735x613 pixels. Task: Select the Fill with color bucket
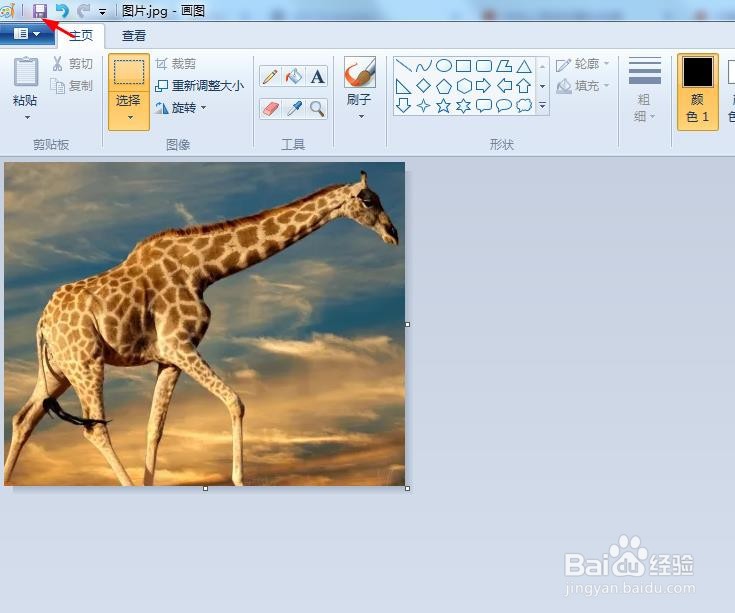pos(294,76)
